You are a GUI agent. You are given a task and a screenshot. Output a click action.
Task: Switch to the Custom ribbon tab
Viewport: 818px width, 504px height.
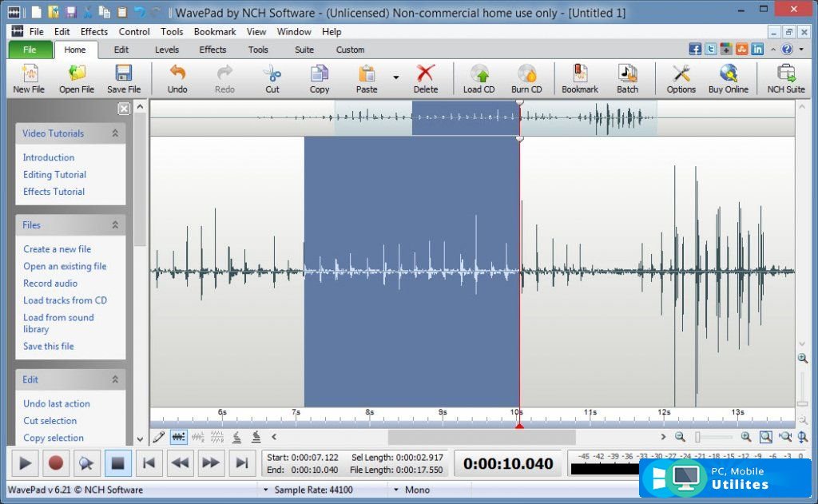coord(350,50)
